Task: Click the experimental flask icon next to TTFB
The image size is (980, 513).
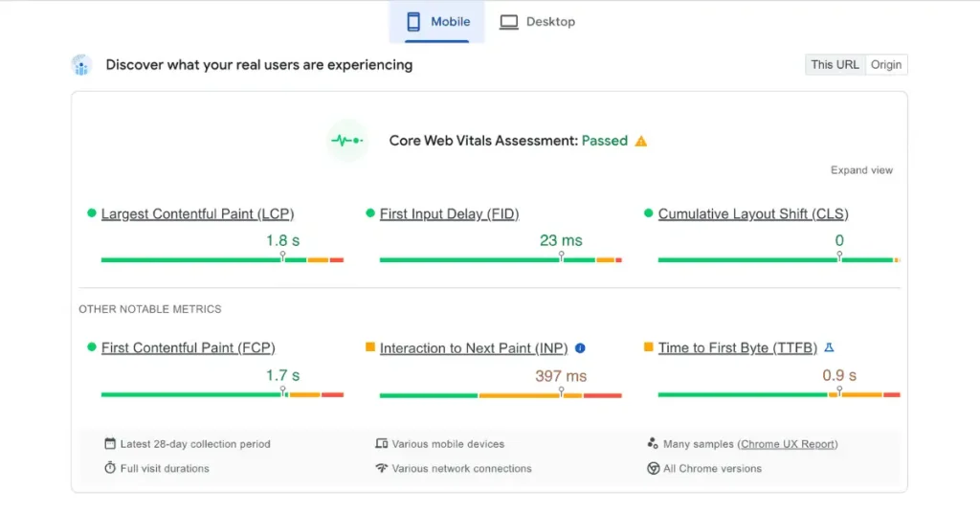Action: [829, 347]
